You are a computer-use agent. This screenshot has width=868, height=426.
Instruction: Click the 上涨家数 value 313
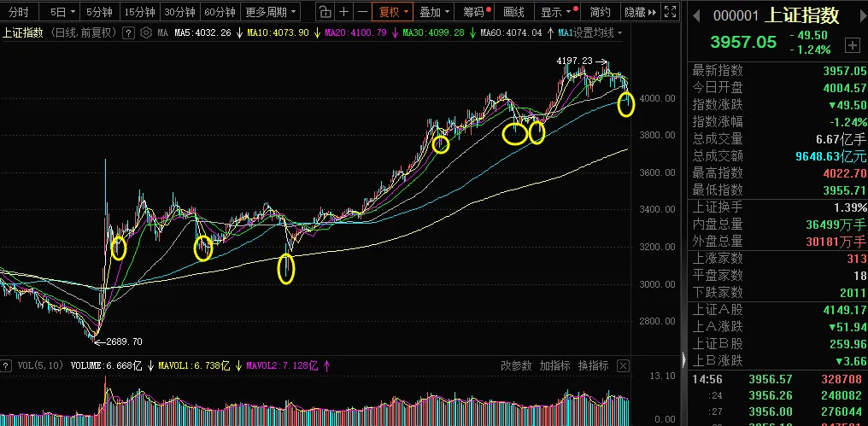click(x=856, y=259)
